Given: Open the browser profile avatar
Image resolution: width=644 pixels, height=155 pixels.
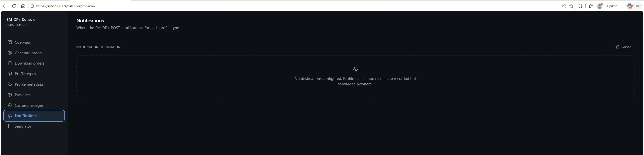Looking at the screenshot, I should (x=600, y=6).
